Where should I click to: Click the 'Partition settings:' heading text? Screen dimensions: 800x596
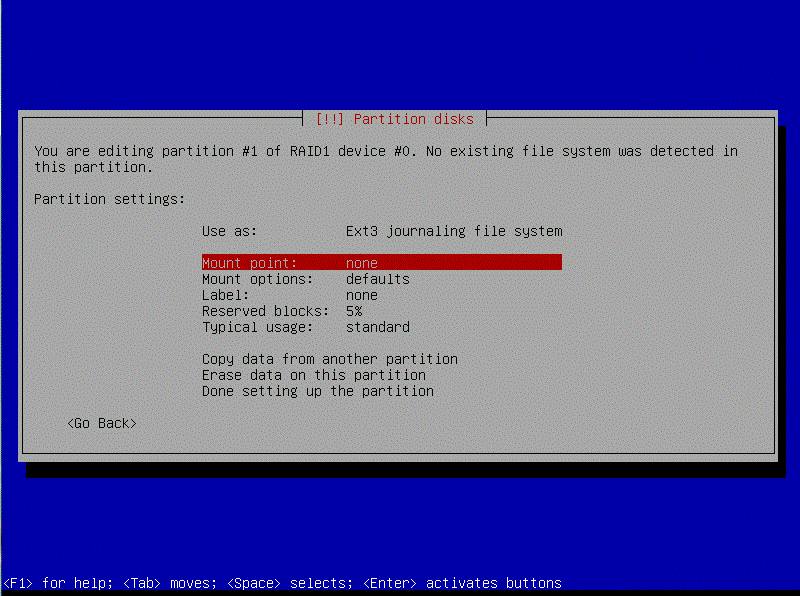[x=109, y=199]
